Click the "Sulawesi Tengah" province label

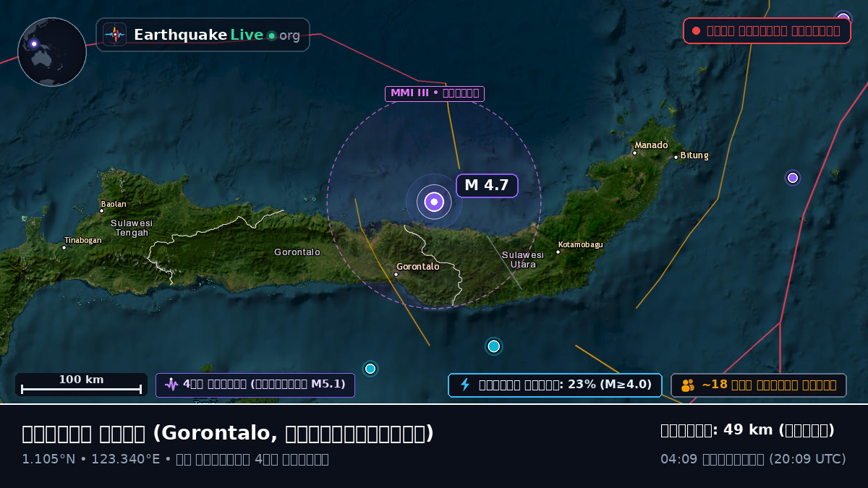pyautogui.click(x=132, y=228)
